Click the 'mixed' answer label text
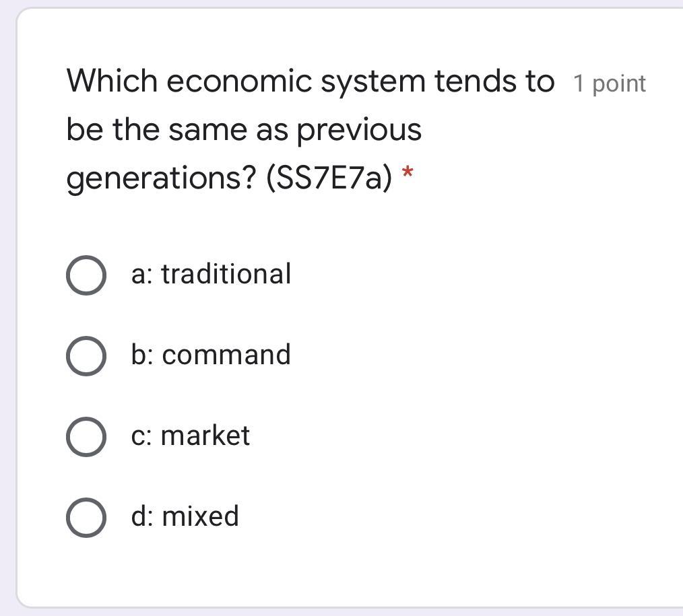The image size is (683, 616). [200, 516]
